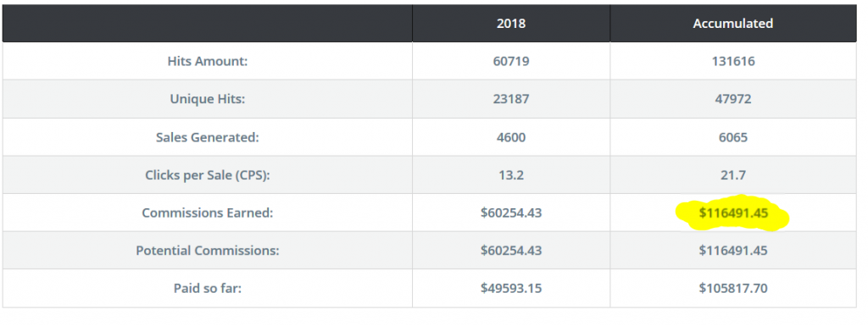
Task: Select accumulated hits value 131616
Action: (x=733, y=61)
